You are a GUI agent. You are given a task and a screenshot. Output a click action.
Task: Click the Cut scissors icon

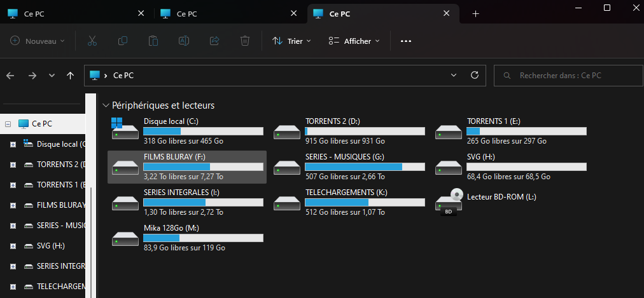tap(92, 41)
